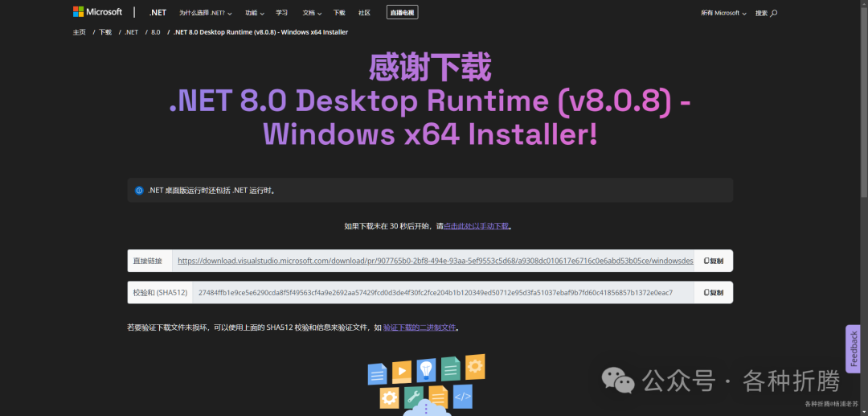Click the blue document icon in illustration

tap(377, 374)
